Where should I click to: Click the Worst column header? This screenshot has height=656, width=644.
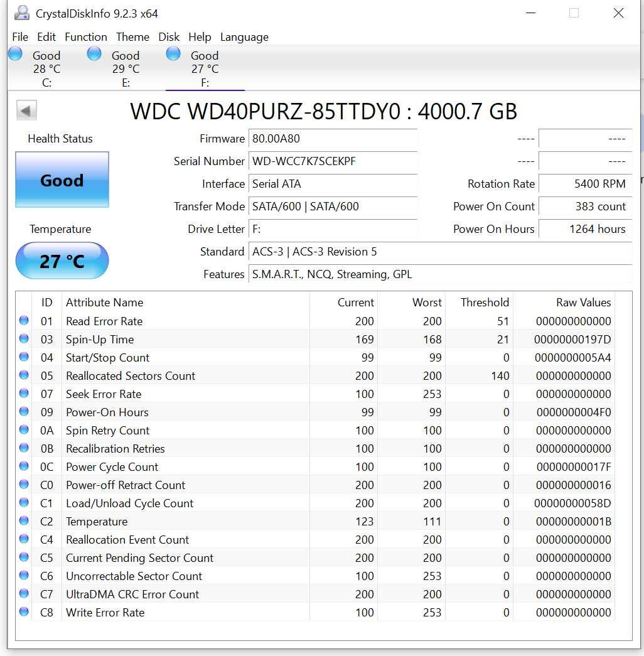[x=411, y=302]
